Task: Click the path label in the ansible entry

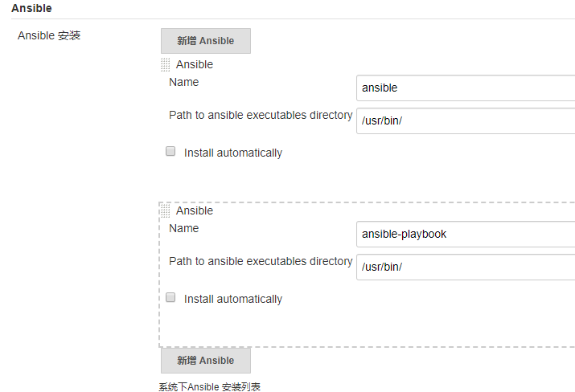Action: 261,115
